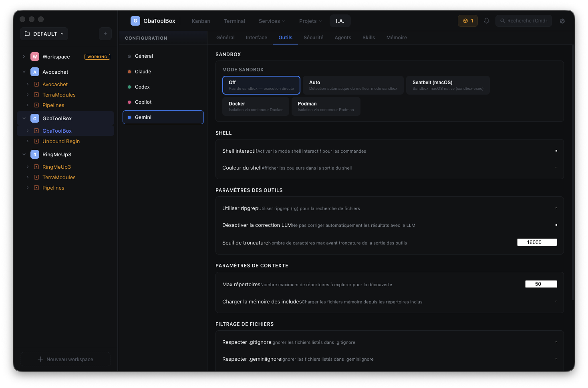Toggle the Shell interactif checkbox
Image resolution: width=588 pixels, height=388 pixels.
[x=556, y=151]
